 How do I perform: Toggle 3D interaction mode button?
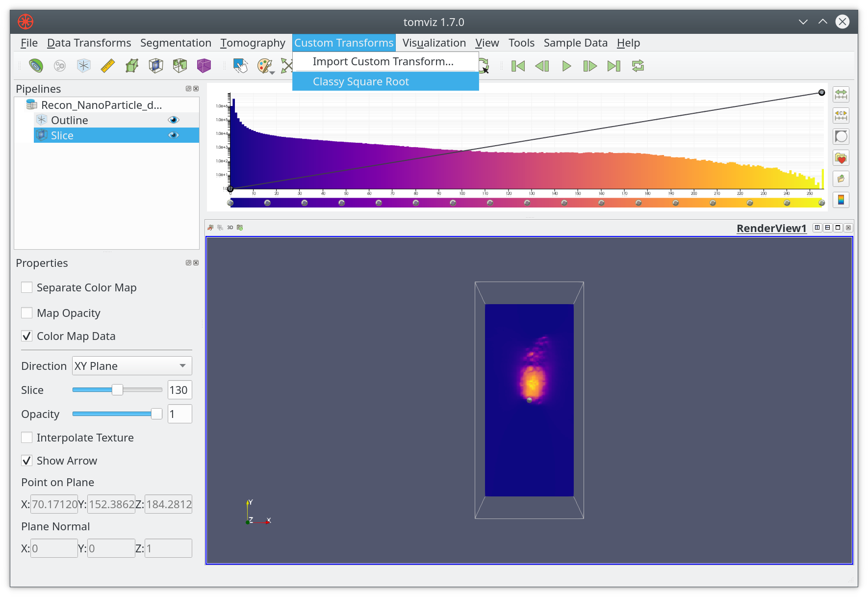(230, 228)
